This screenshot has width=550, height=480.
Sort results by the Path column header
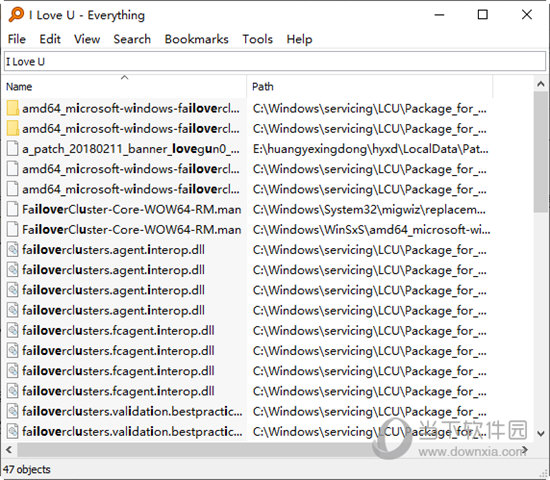(x=370, y=86)
